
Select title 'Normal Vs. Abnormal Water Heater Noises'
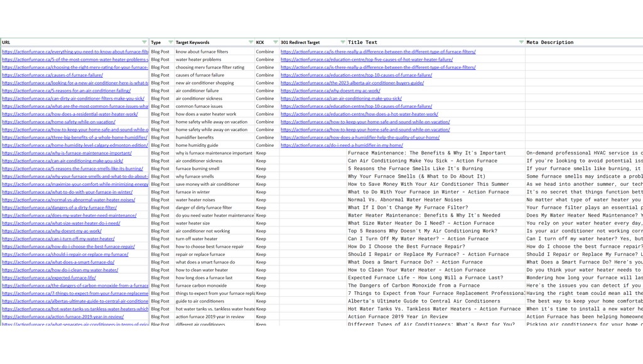pos(405,200)
